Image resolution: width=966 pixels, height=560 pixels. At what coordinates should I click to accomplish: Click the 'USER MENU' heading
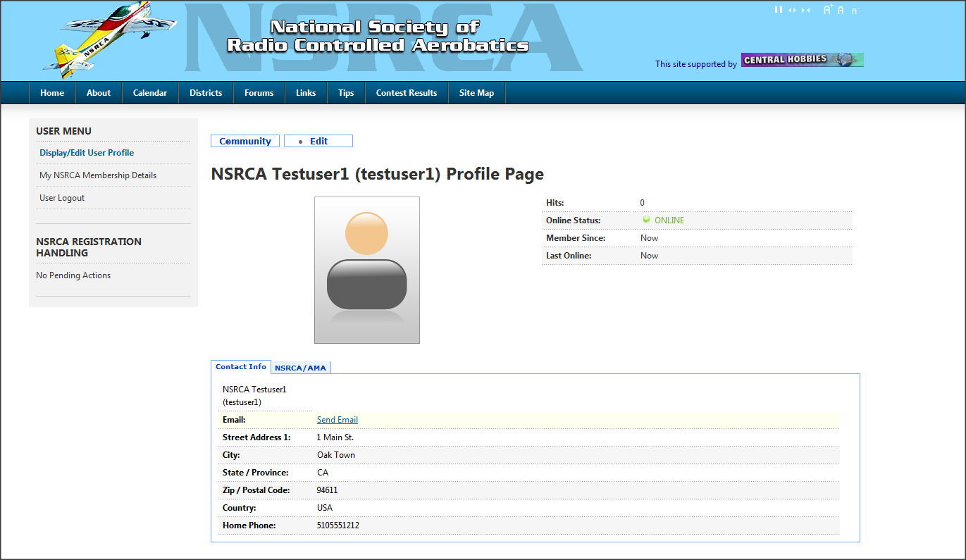pos(64,131)
